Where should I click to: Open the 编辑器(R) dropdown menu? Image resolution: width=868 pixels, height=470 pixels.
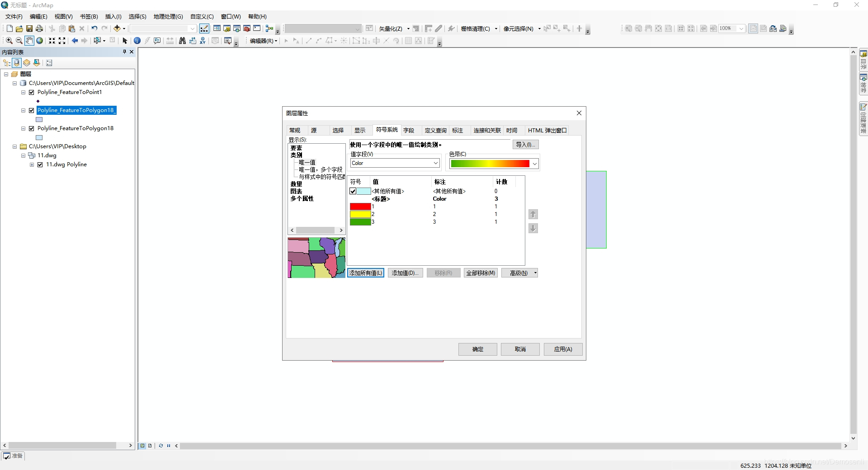(263, 41)
